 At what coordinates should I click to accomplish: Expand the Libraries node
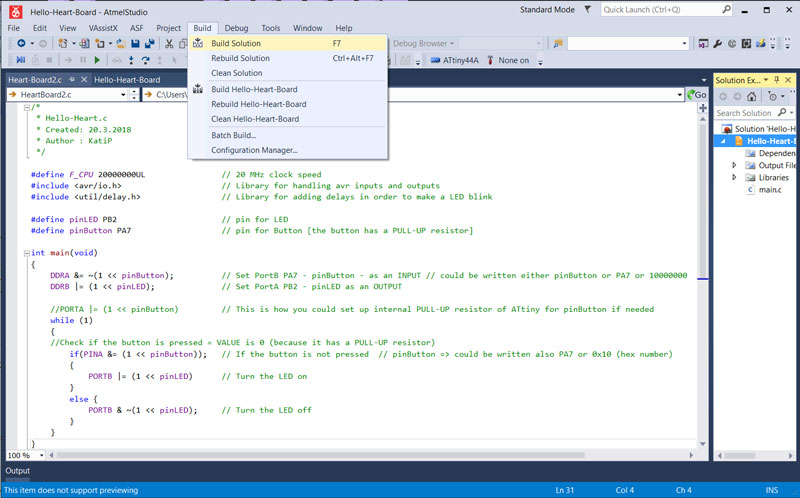(x=734, y=178)
